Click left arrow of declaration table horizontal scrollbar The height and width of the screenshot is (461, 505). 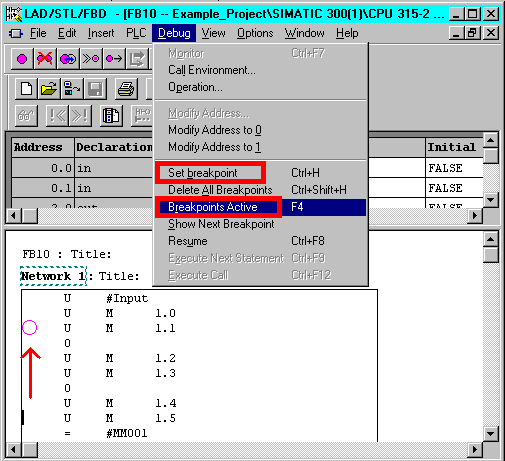pos(13,216)
